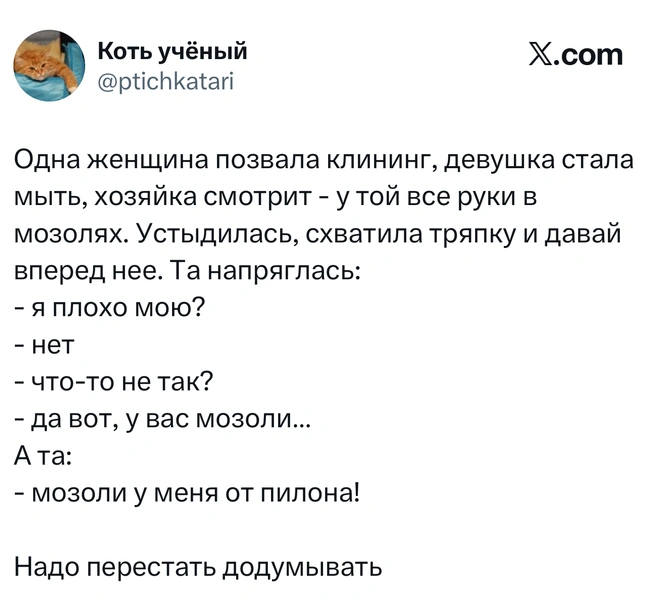Click the @ptichkatari handle
Screen dimensions: 648x600
pos(165,77)
